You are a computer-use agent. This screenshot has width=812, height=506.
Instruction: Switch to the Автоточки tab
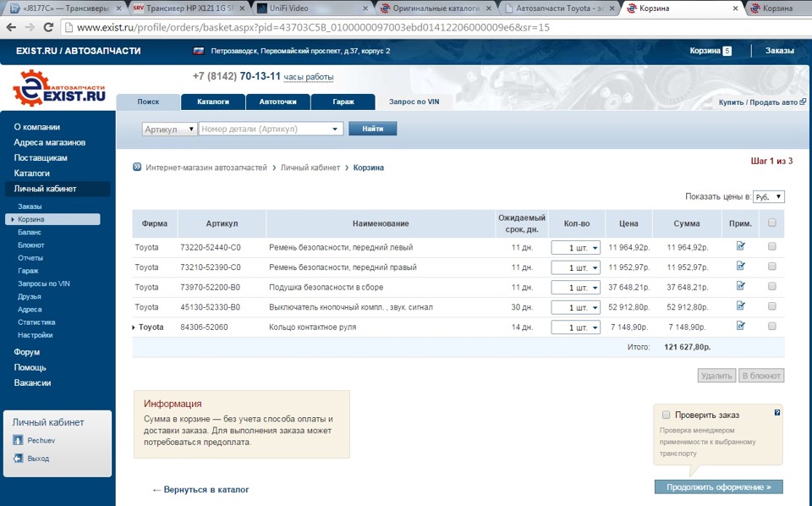pyautogui.click(x=278, y=102)
